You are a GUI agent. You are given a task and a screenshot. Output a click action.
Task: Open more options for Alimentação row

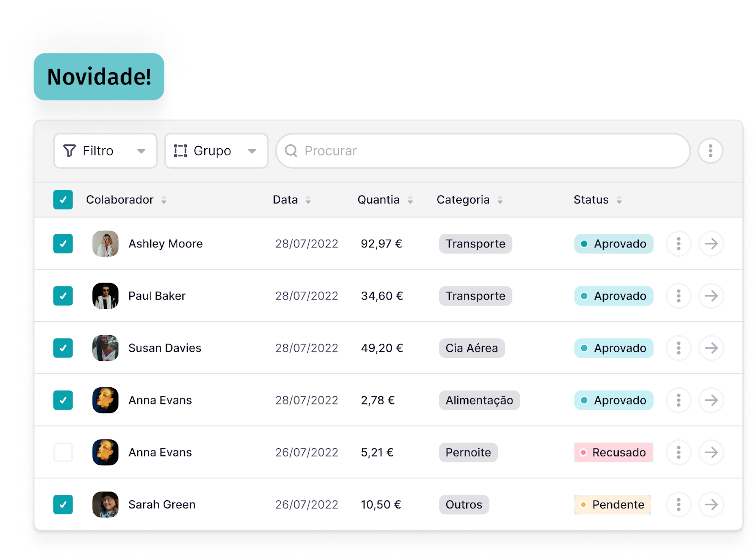click(678, 400)
